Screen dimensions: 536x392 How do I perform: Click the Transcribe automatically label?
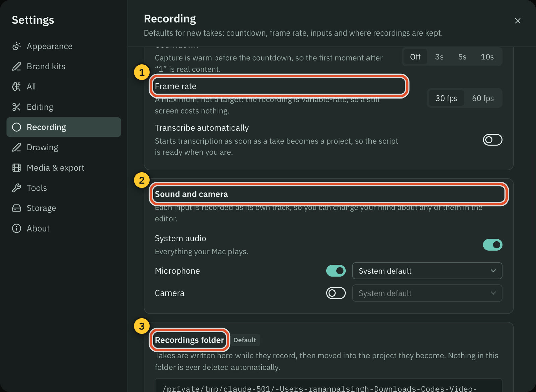pyautogui.click(x=202, y=128)
